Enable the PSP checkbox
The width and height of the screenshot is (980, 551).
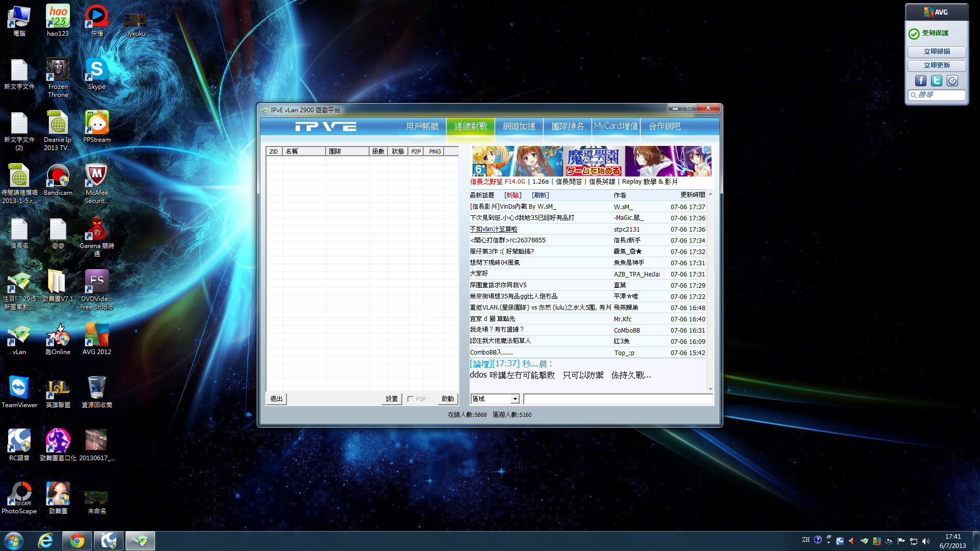pyautogui.click(x=410, y=399)
